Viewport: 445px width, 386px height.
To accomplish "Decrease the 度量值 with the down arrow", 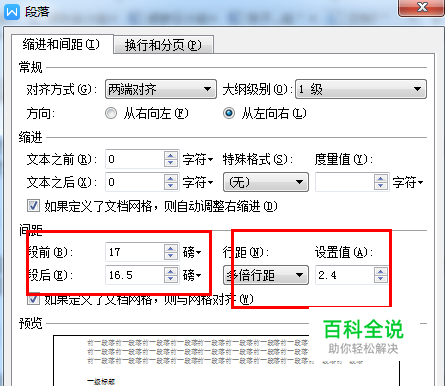I will [381, 186].
